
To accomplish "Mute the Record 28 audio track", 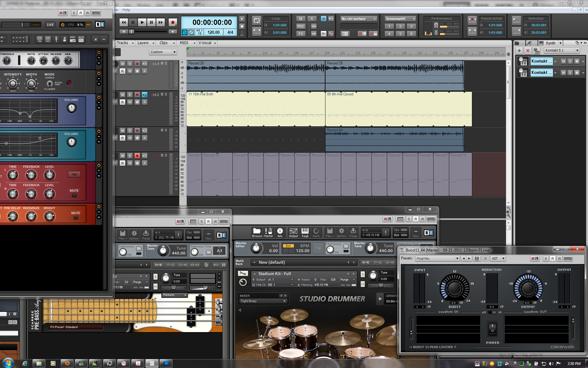I will tap(123, 64).
